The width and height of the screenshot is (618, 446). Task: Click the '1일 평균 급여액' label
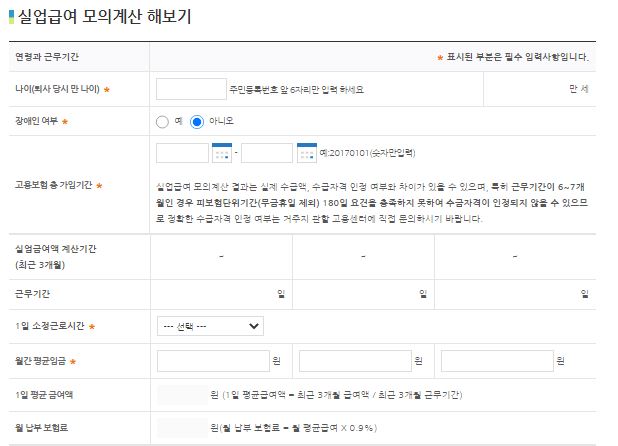44,395
